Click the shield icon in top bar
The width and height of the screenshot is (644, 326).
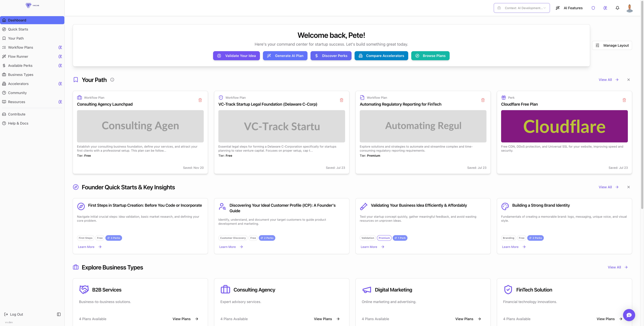(x=593, y=8)
